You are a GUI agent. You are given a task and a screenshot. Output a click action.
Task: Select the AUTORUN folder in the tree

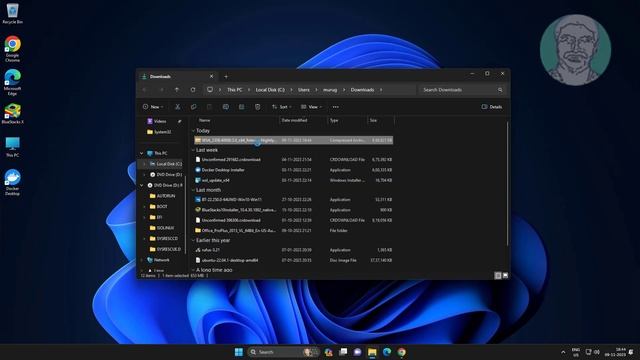tap(165, 196)
